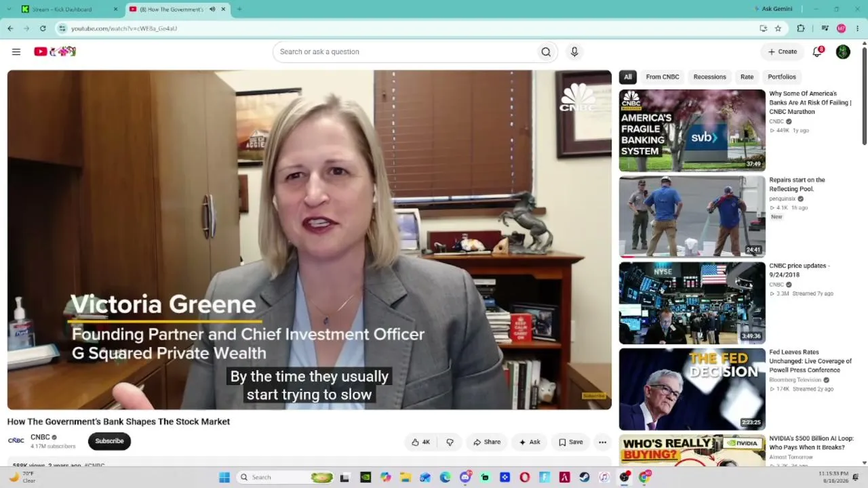The image size is (868, 488).
Task: Open the NYSE price updates stream thumbnail
Action: tap(692, 303)
